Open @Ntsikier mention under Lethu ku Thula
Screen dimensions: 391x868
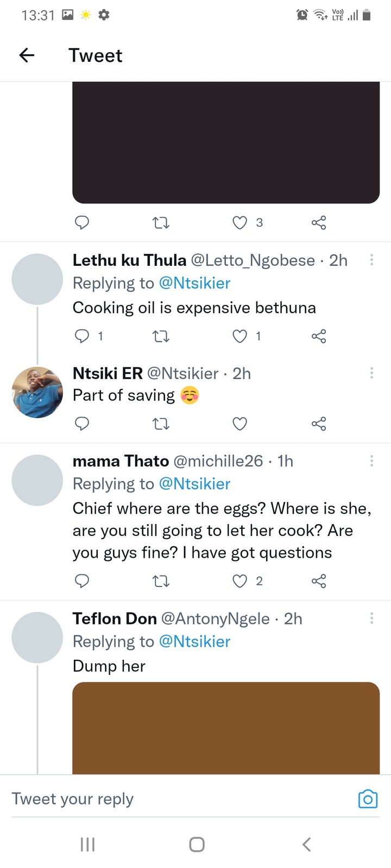pyautogui.click(x=194, y=283)
